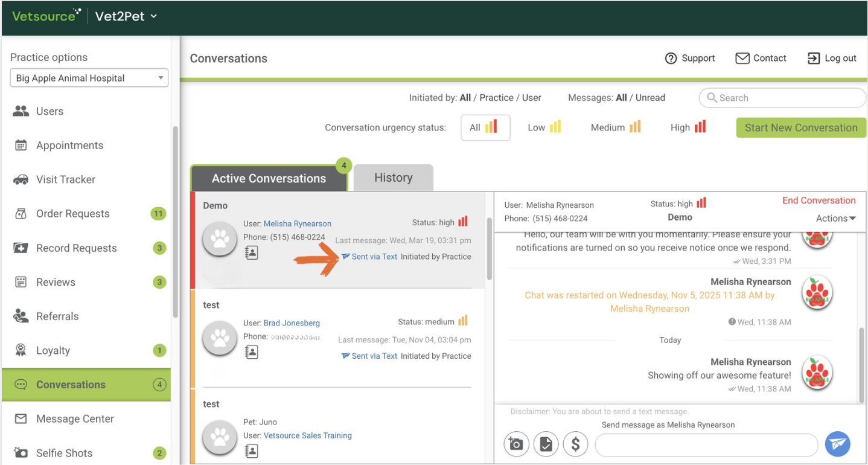Expand the Actions dropdown menu

835,219
